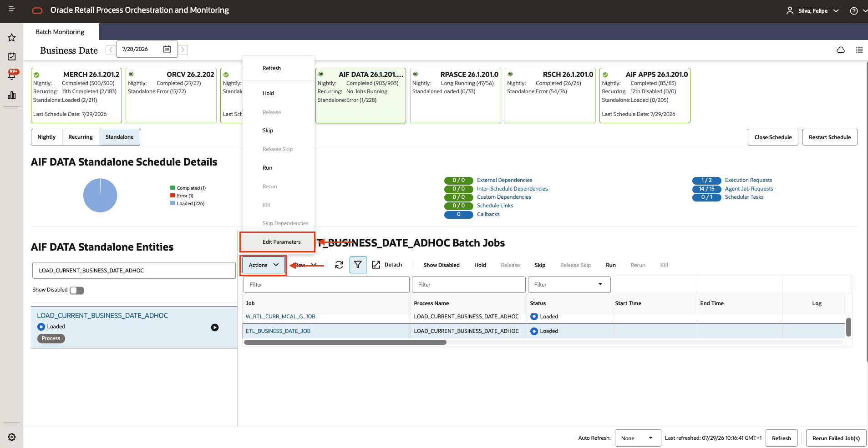Open the Status column filter dropdown

[x=600, y=284]
